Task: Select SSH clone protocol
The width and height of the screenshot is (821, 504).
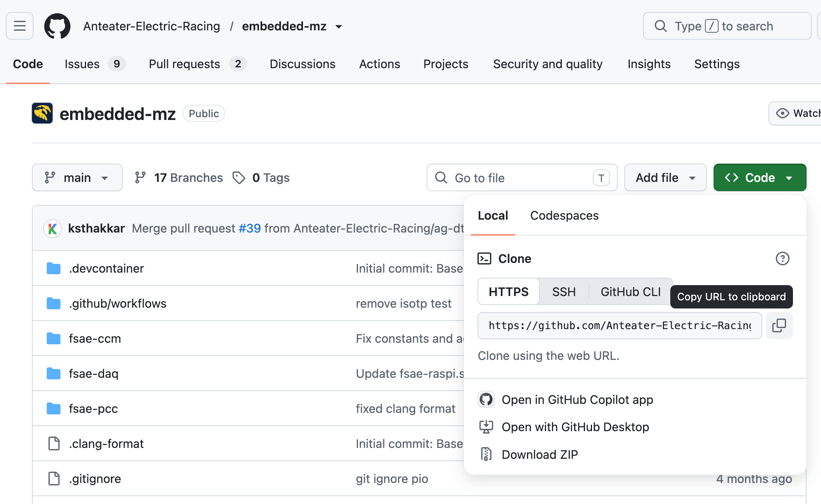Action: 564,291
